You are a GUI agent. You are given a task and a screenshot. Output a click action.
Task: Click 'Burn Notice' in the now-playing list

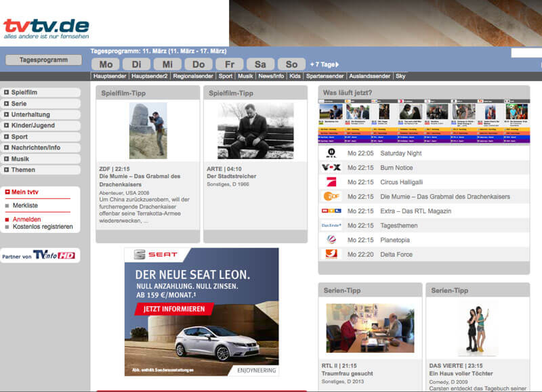click(396, 167)
